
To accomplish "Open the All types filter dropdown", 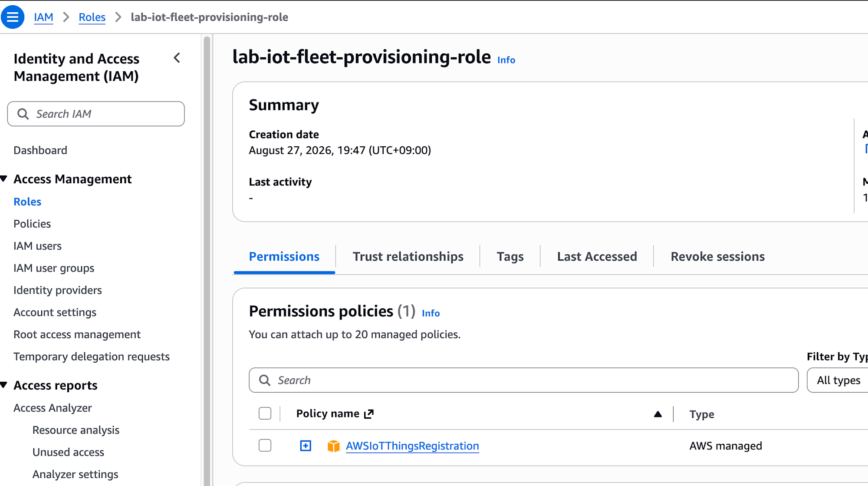I will (838, 380).
